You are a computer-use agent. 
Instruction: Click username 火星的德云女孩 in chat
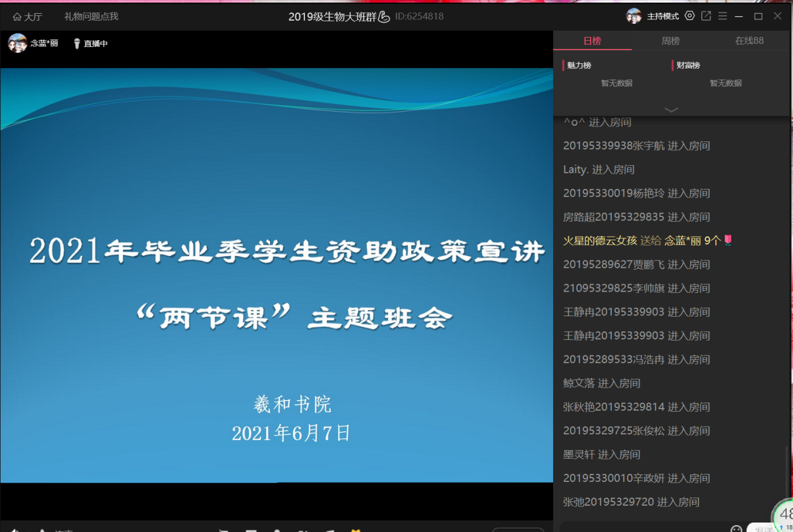click(599, 240)
